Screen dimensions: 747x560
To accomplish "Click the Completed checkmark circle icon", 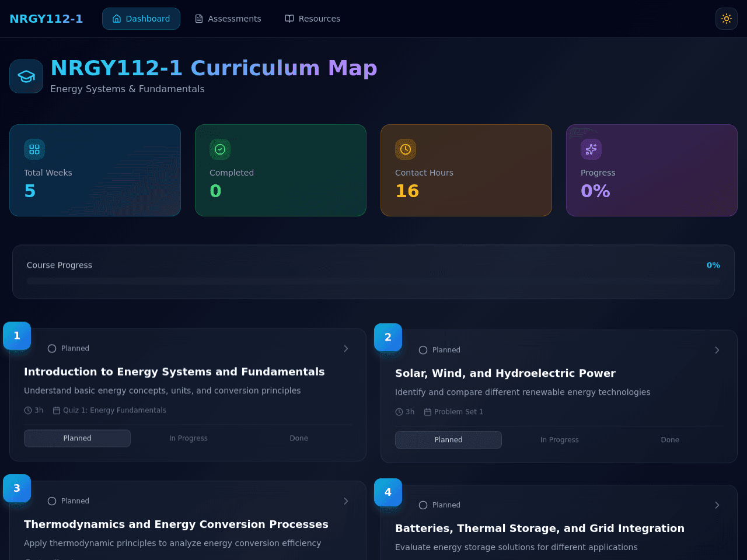I will (220, 149).
